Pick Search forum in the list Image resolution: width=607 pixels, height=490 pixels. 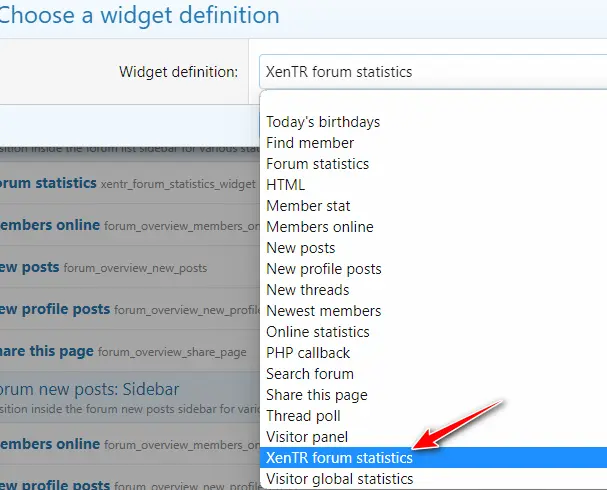(310, 374)
